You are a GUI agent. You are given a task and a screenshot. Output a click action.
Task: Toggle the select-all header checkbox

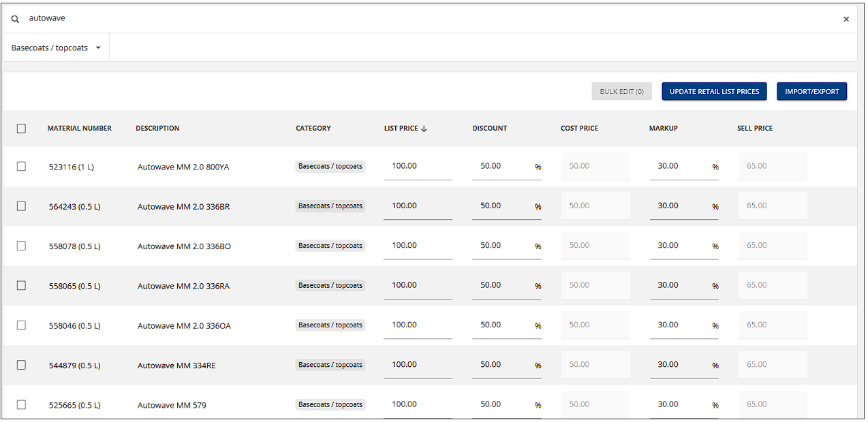[21, 128]
